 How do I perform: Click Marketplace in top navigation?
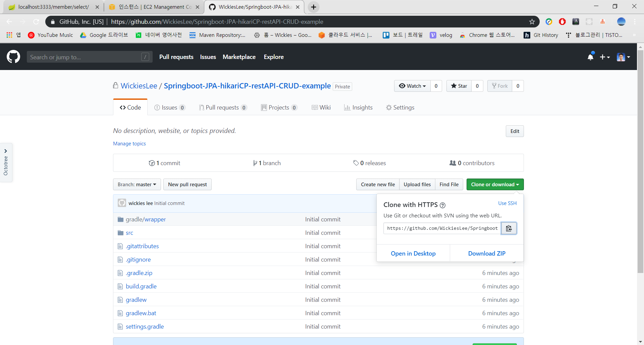[239, 57]
